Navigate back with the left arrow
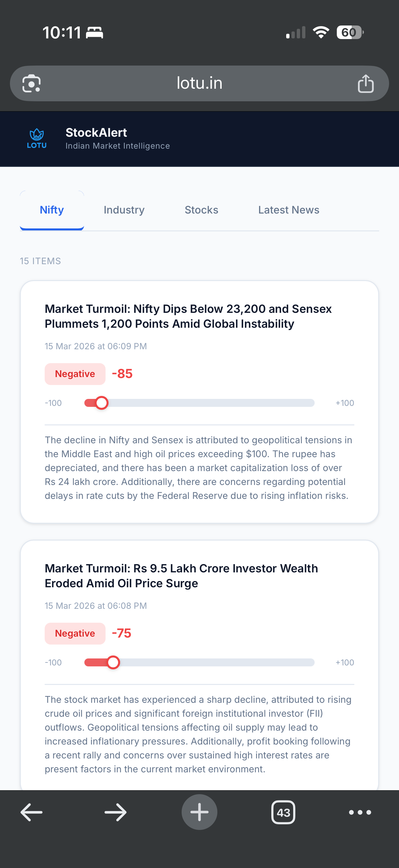This screenshot has height=868, width=399. (31, 812)
